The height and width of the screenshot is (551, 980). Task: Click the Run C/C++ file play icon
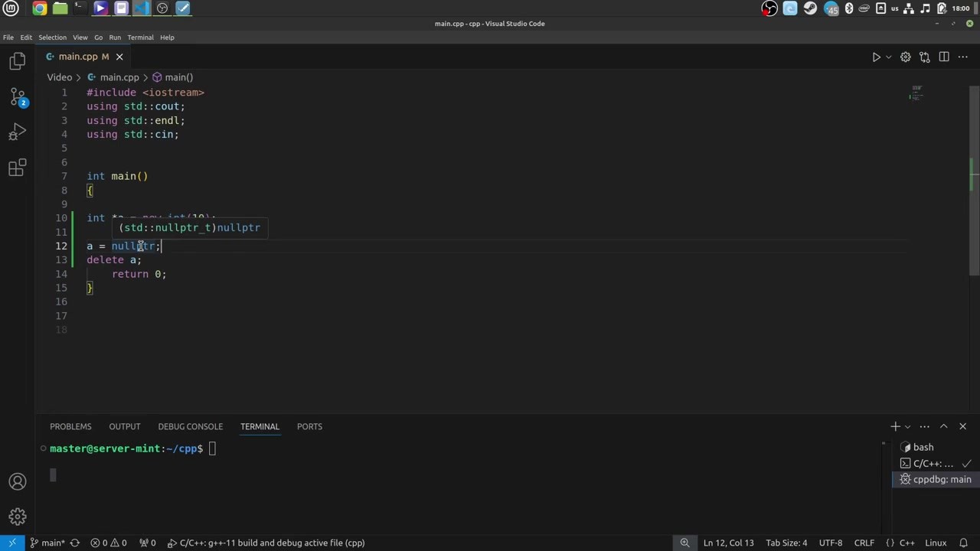(877, 57)
